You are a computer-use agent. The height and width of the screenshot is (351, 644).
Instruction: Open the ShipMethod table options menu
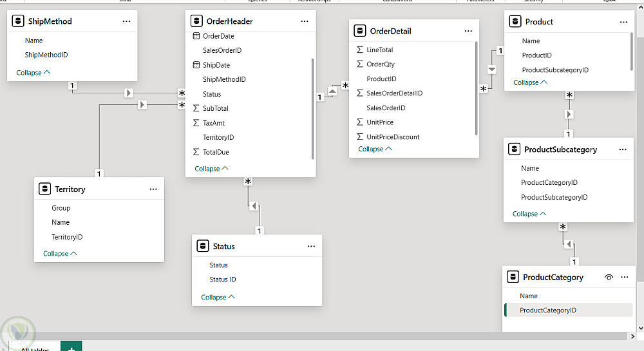pos(126,21)
